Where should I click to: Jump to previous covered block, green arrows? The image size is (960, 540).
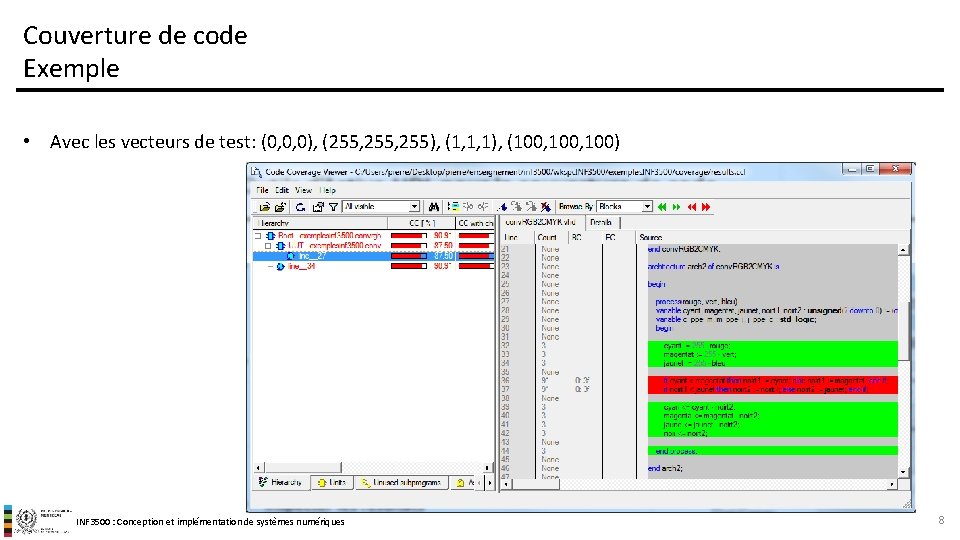(662, 207)
